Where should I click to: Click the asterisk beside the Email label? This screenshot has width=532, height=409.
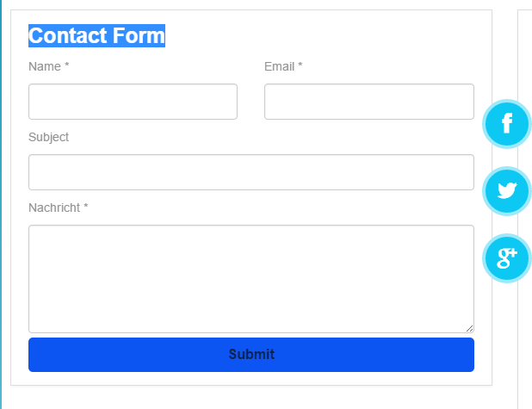[x=300, y=66]
